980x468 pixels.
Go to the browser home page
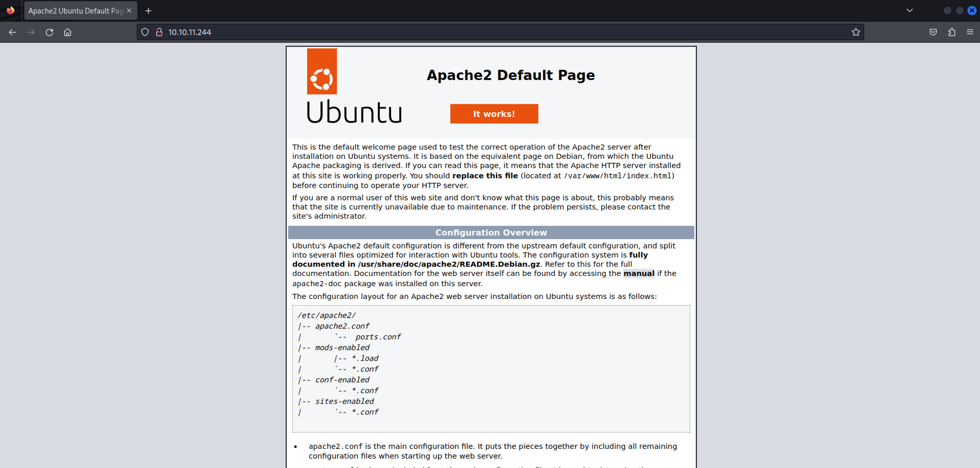(68, 32)
